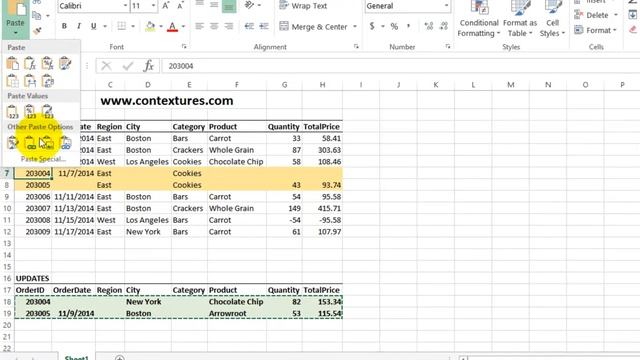Choose the Transpose paste option
The image size is (640, 360).
(x=48, y=81)
